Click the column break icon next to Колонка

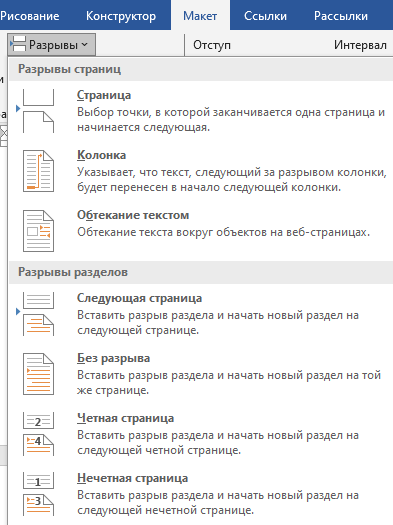click(x=38, y=171)
